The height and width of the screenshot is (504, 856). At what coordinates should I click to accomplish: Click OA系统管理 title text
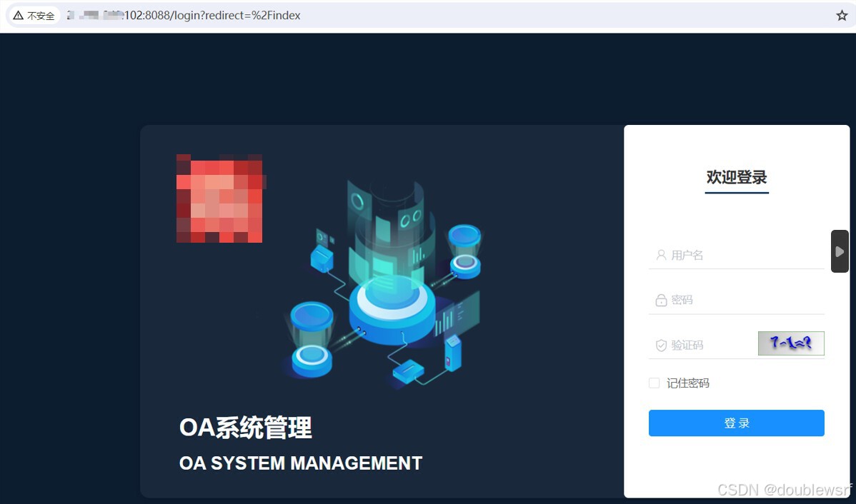tap(245, 428)
